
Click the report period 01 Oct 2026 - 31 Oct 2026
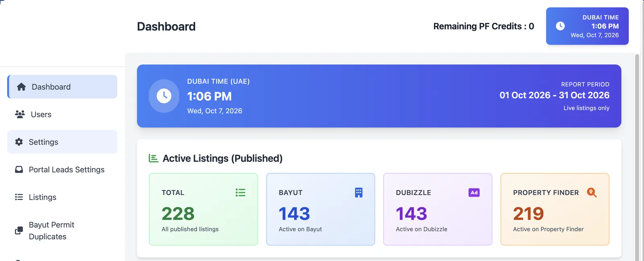[x=554, y=95]
